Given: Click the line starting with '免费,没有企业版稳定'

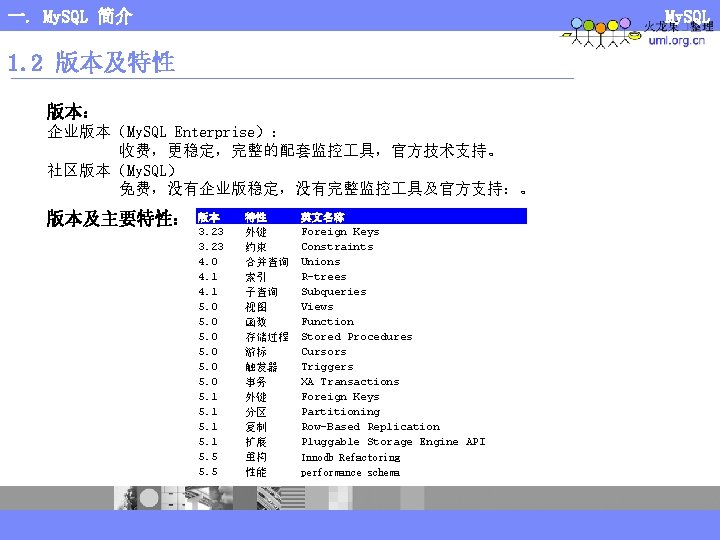Looking at the screenshot, I should [323, 189].
